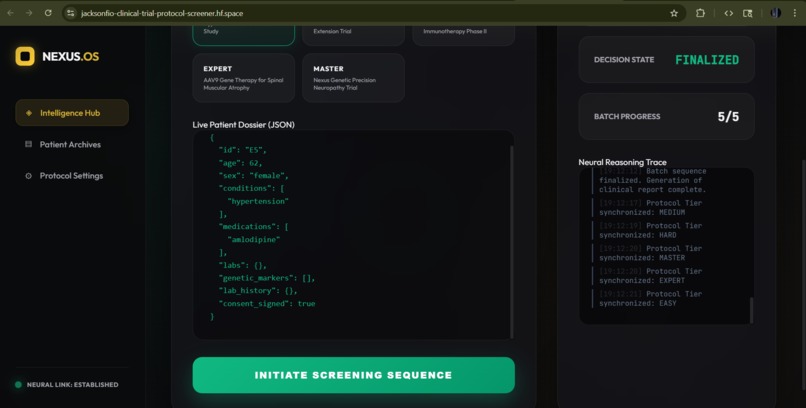The height and width of the screenshot is (408, 806).
Task: Click the "Live Patient Dossier (JSON)" heading
Action: coord(244,125)
